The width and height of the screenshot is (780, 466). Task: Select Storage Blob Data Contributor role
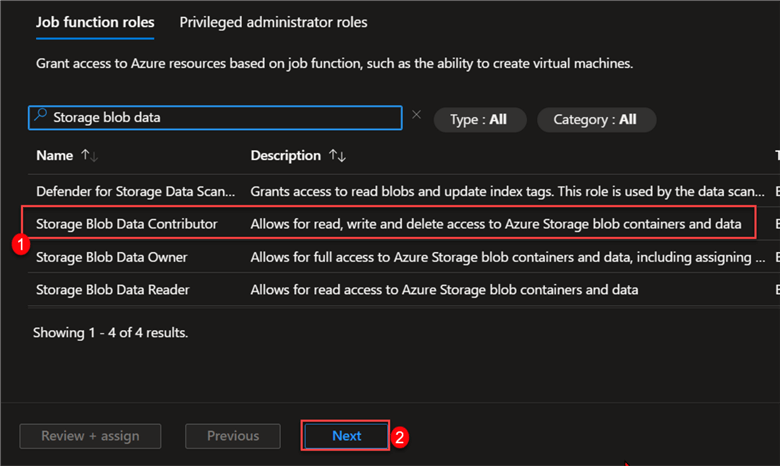(x=127, y=223)
